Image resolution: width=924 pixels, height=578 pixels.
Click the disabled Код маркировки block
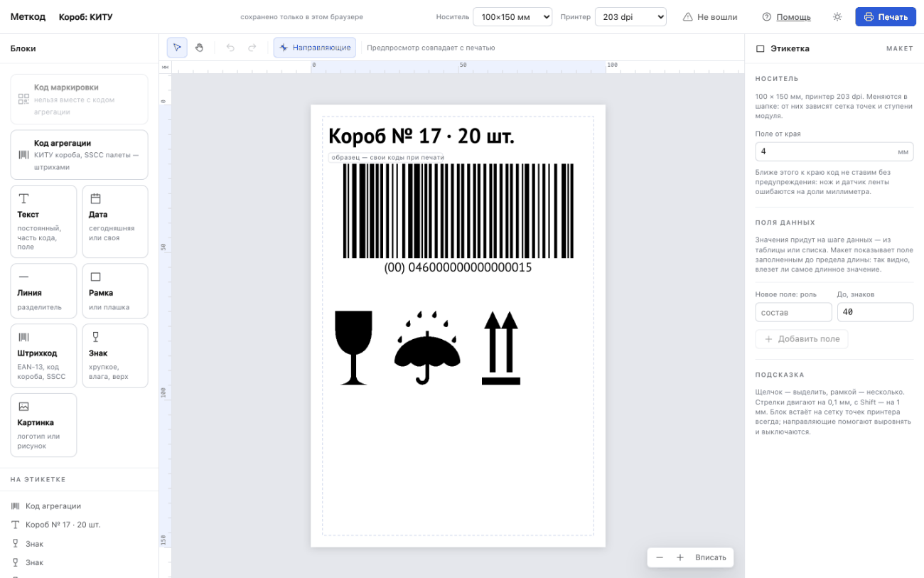pos(79,100)
